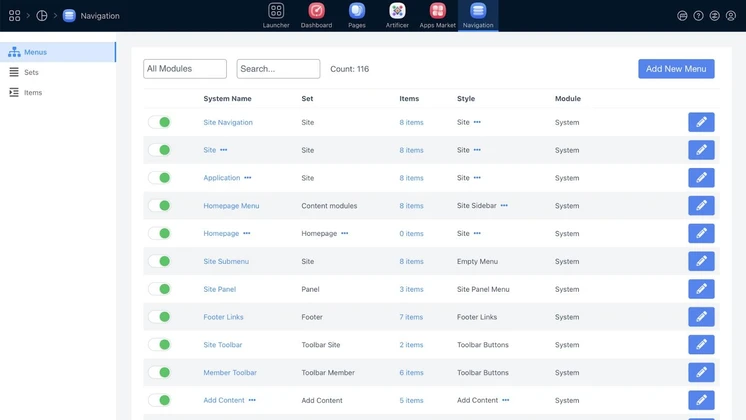The height and width of the screenshot is (420, 746).
Task: Click the pencil edit icon for Site Navigation
Action: pos(701,122)
